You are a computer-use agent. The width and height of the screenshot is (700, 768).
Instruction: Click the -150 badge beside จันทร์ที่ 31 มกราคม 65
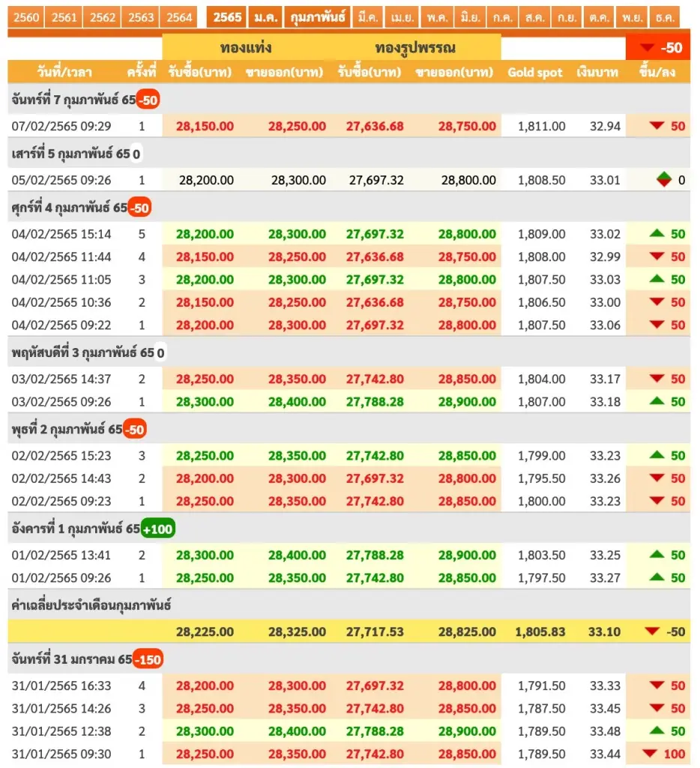(x=148, y=660)
